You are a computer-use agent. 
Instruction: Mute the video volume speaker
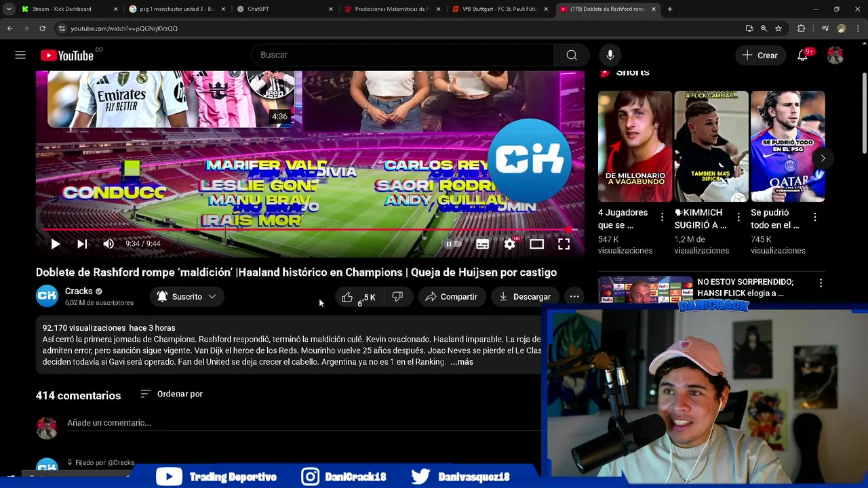[108, 244]
